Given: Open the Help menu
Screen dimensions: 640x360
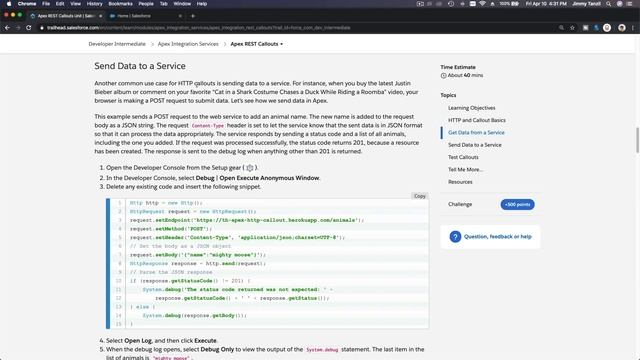Looking at the screenshot, I should (x=202, y=4).
